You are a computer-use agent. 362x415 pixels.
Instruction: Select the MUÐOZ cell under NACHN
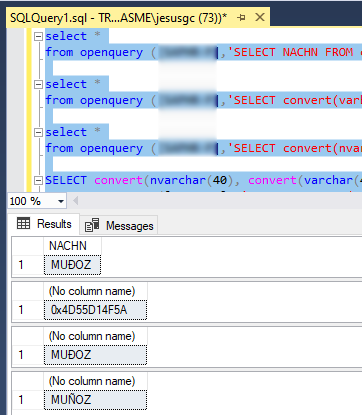[72, 265]
